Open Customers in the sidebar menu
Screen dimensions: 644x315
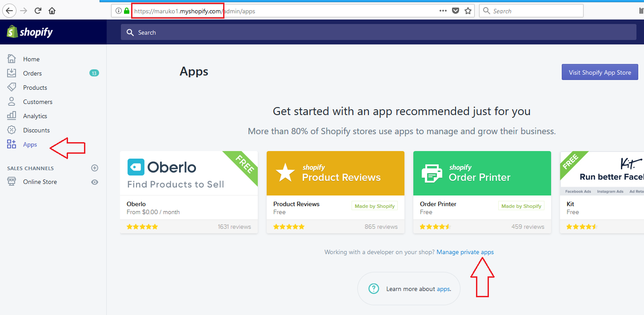(38, 102)
